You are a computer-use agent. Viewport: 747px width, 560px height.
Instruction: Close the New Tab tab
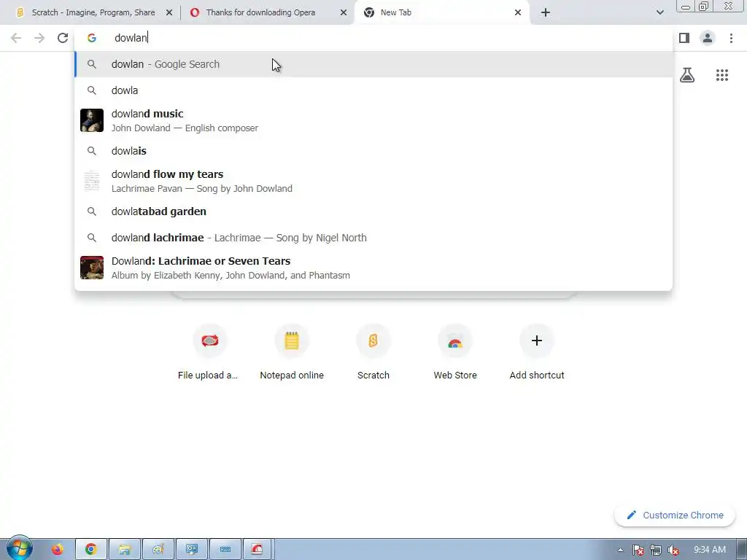[518, 13]
